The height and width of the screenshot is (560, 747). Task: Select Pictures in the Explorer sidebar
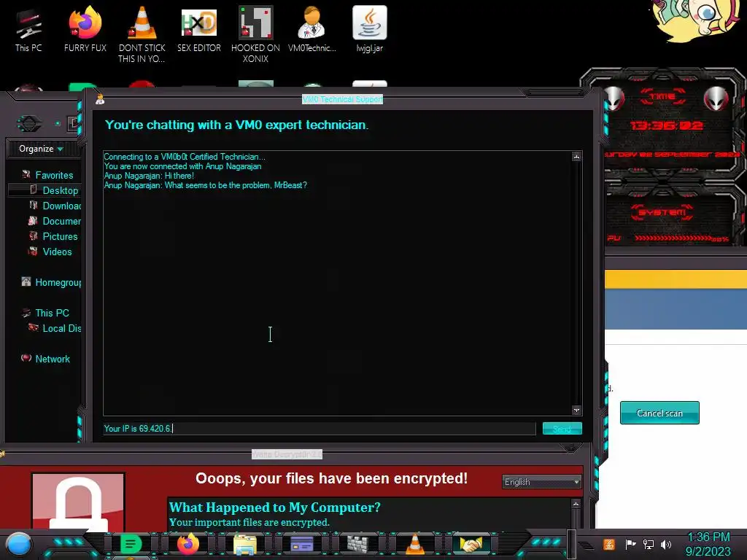[53, 237]
